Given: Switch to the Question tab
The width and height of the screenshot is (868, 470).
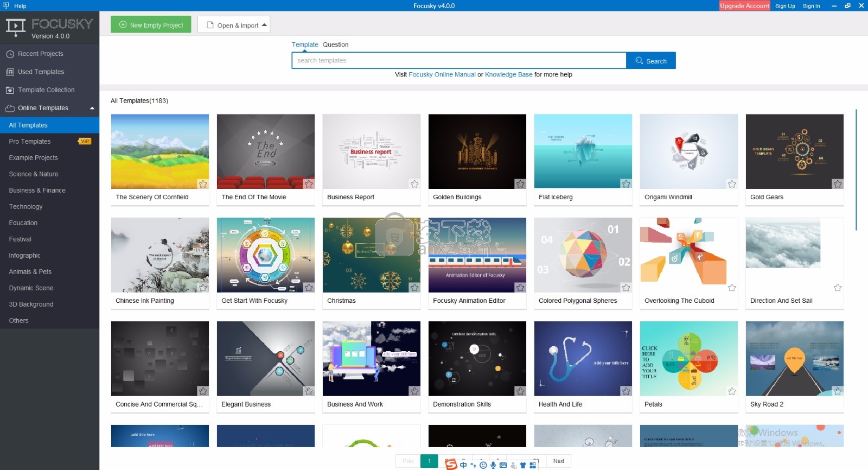Looking at the screenshot, I should [335, 45].
